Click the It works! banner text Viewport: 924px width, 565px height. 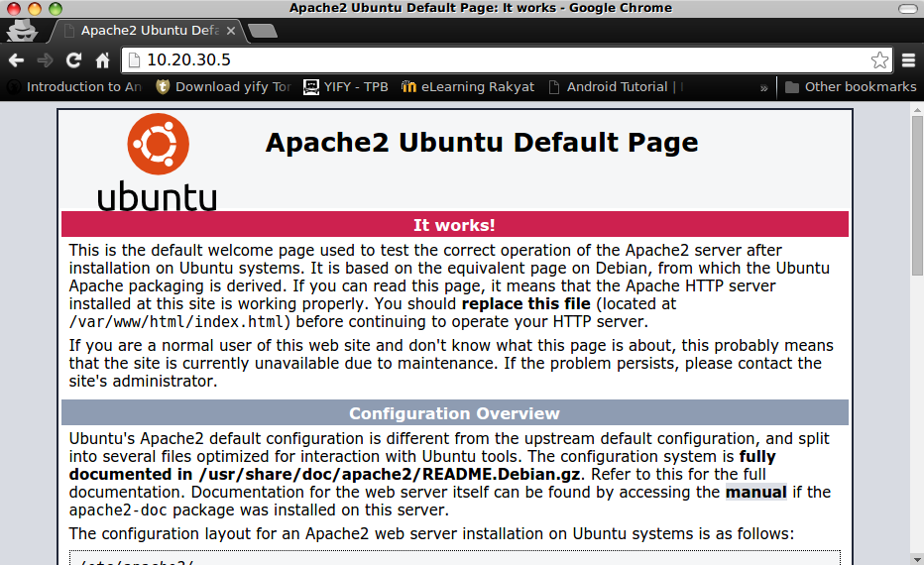(454, 225)
